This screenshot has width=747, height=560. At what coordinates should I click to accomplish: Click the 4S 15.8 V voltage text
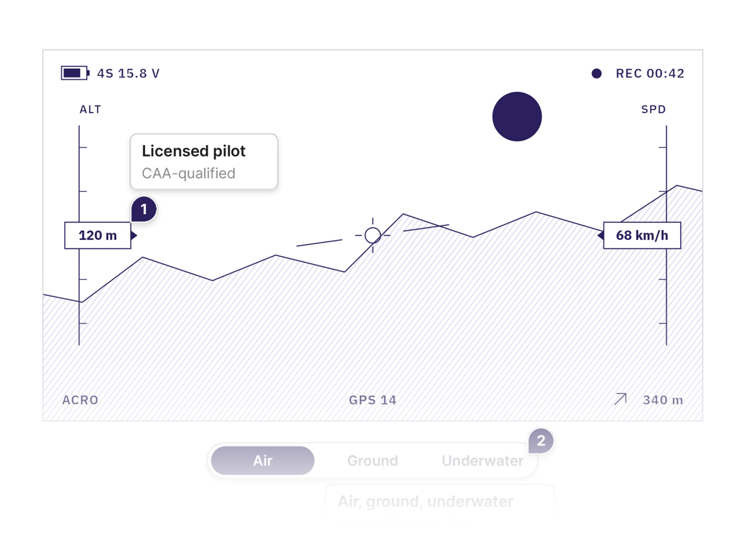[x=128, y=73]
